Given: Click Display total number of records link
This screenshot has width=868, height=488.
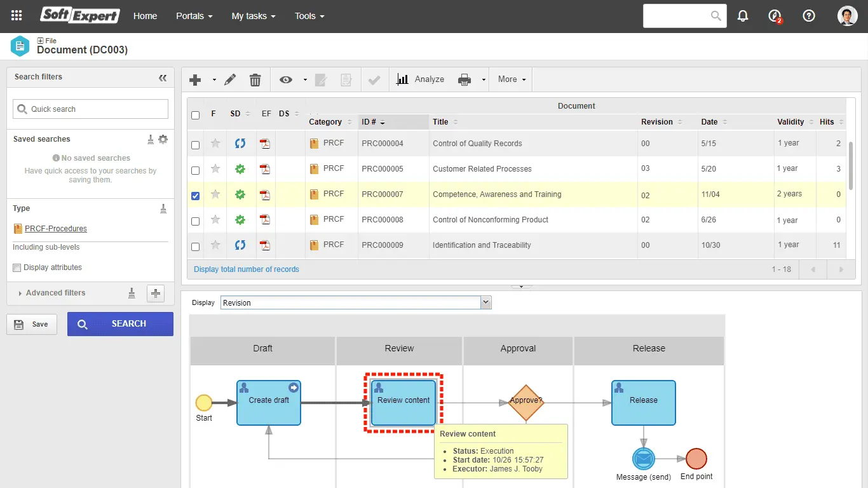Looking at the screenshot, I should [246, 269].
